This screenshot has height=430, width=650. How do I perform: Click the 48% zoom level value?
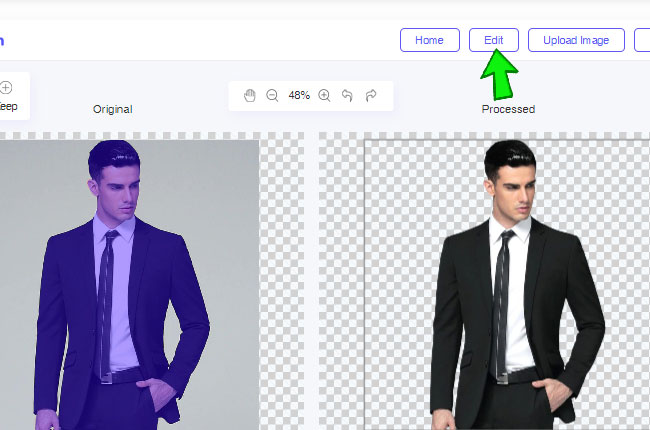(x=299, y=95)
